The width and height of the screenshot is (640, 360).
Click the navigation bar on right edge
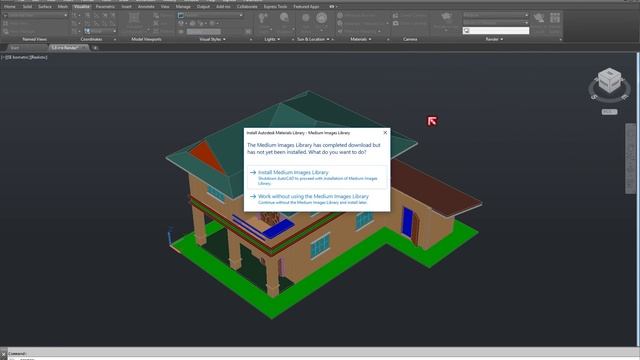click(x=631, y=158)
